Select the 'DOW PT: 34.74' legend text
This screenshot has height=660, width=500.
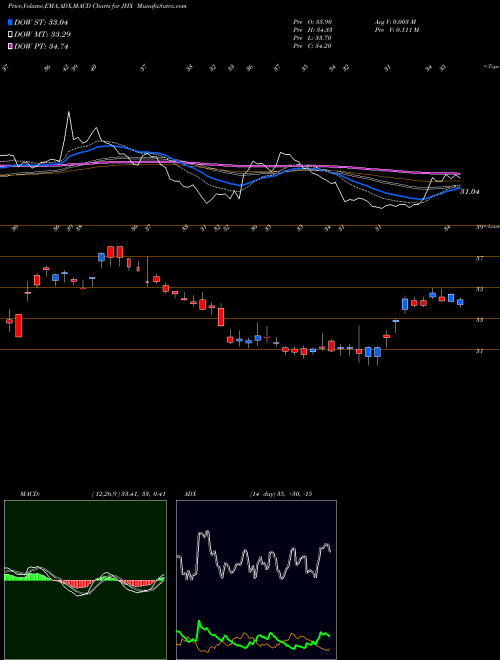41,46
